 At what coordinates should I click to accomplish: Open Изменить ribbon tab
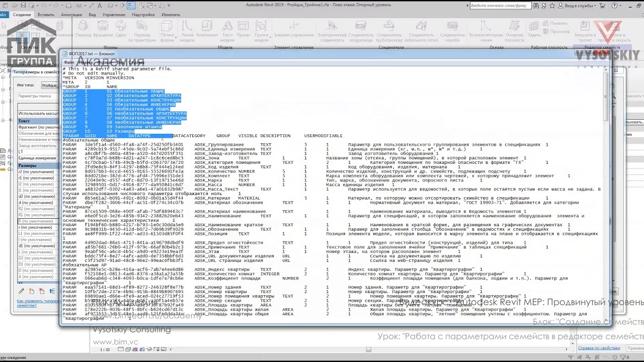click(171, 15)
